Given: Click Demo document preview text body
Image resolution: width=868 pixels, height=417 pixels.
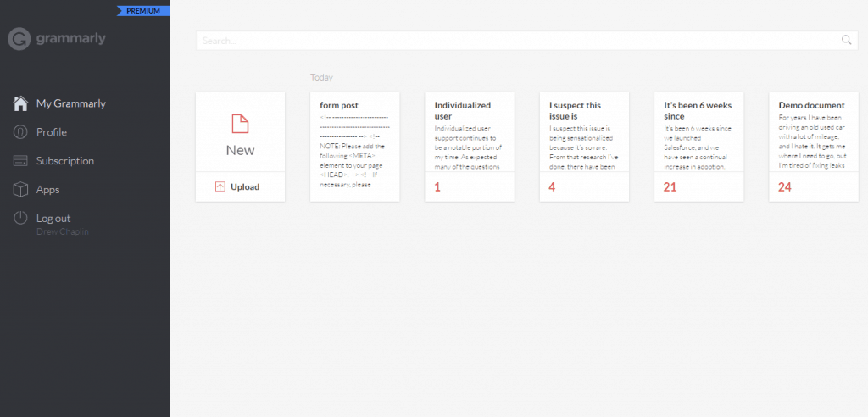Looking at the screenshot, I should (x=811, y=142).
